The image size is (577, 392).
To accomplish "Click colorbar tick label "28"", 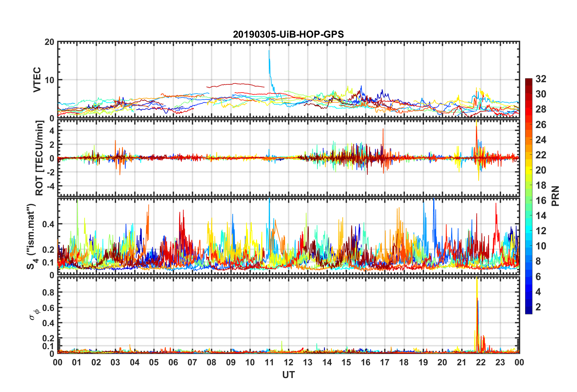I will (x=541, y=109).
